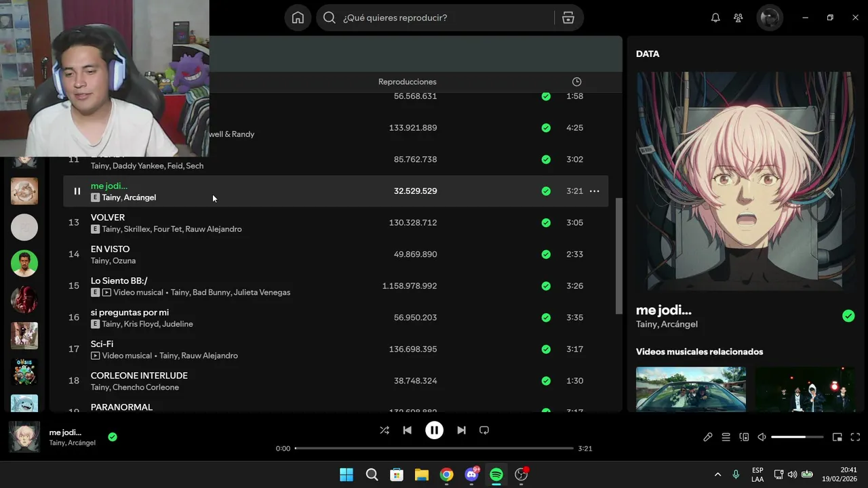Viewport: 868px width, 488px height.
Task: Click 'me jodi...' title in Now Playing panel
Action: [x=664, y=310]
